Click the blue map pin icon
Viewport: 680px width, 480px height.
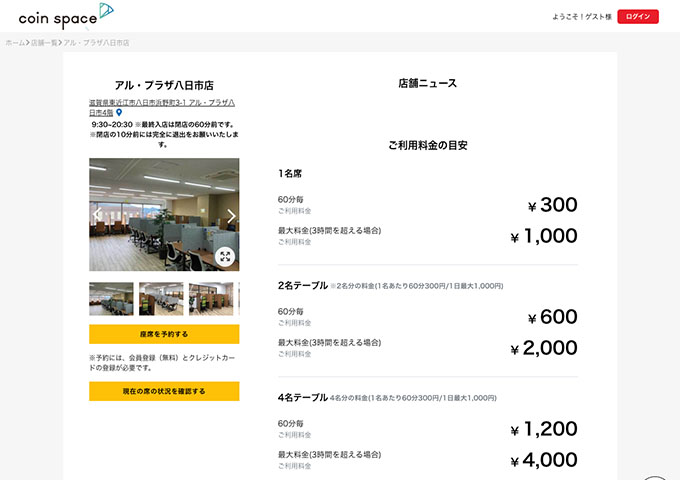click(119, 113)
